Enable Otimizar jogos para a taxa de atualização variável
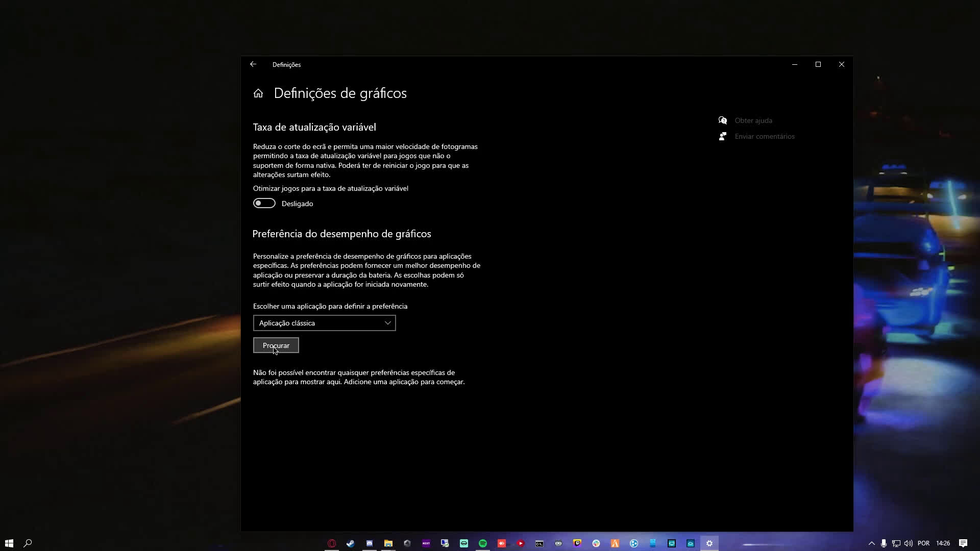Viewport: 980px width, 551px height. coord(264,203)
